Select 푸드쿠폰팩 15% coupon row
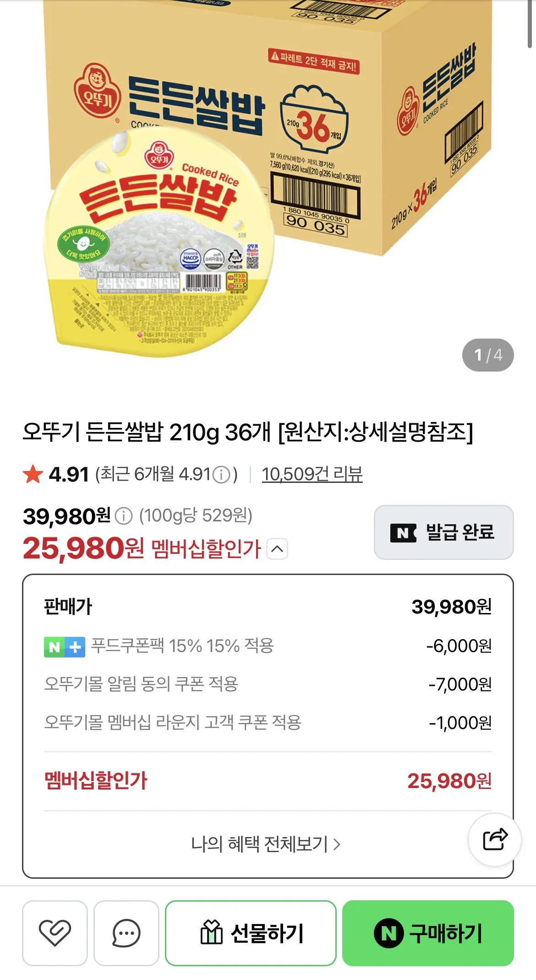This screenshot has width=536, height=980. (268, 646)
